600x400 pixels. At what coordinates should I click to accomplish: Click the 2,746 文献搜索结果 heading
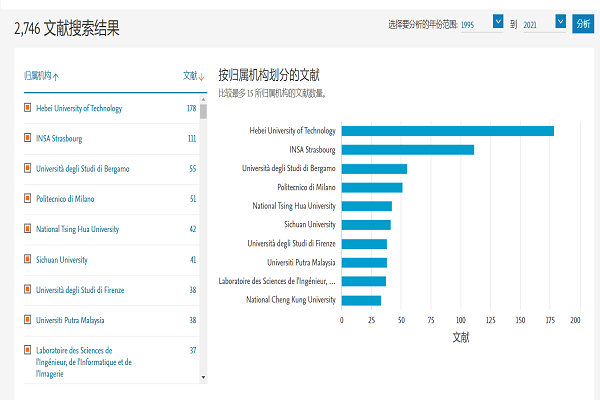tap(67, 28)
